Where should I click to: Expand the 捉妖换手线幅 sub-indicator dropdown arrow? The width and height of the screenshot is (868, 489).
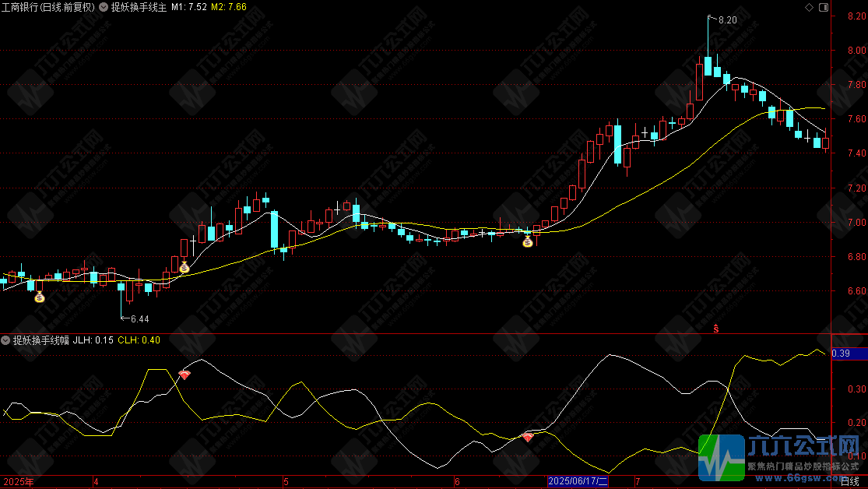[x=5, y=340]
